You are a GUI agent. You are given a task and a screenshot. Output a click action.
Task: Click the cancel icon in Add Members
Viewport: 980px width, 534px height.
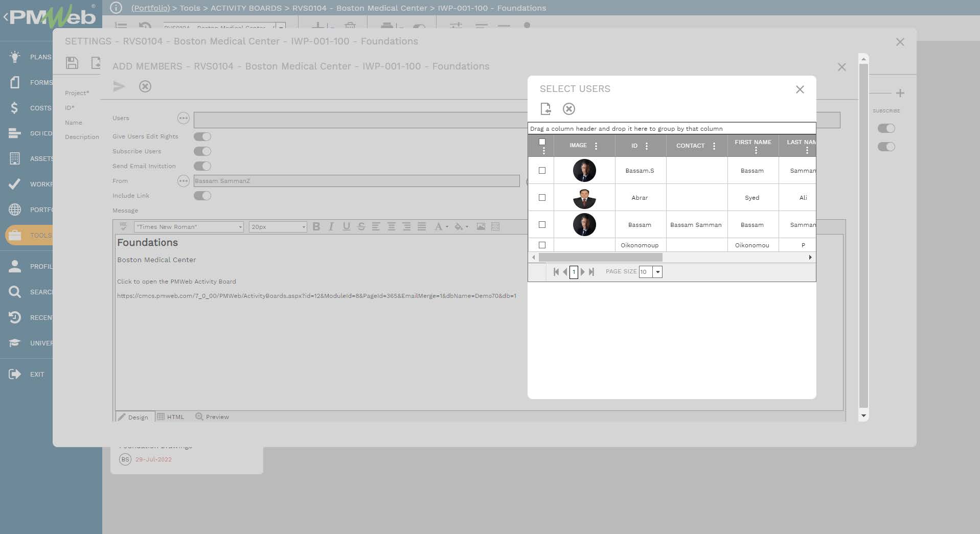[145, 86]
